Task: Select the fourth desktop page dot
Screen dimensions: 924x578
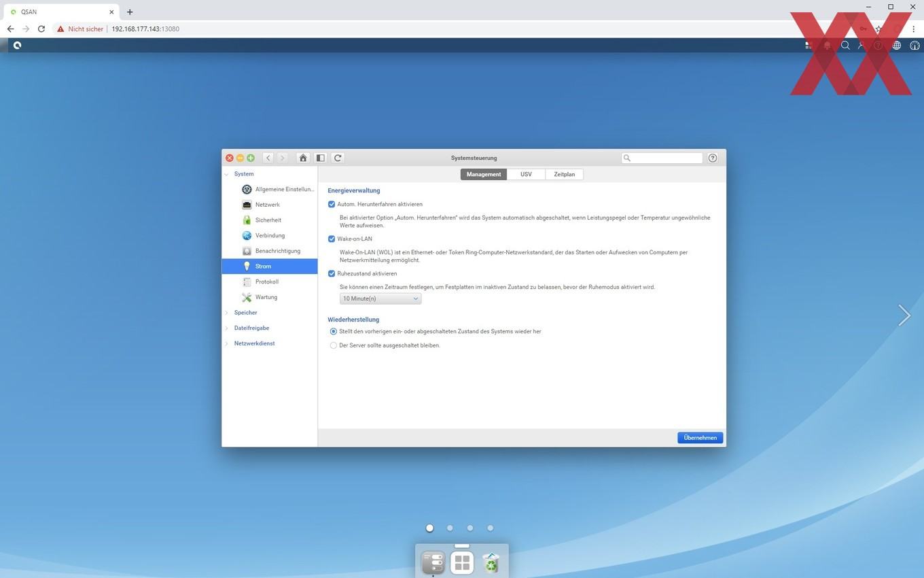Action: pyautogui.click(x=490, y=528)
